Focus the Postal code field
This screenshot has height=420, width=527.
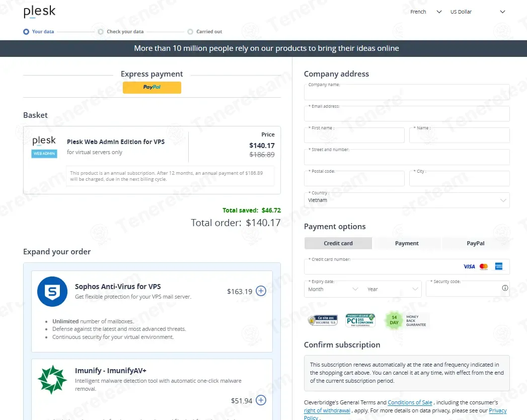coord(354,179)
